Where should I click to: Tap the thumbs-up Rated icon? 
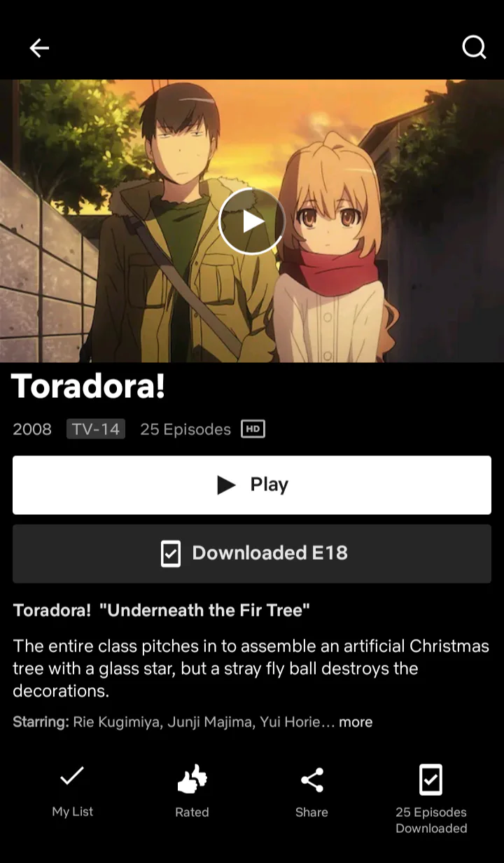point(192,780)
